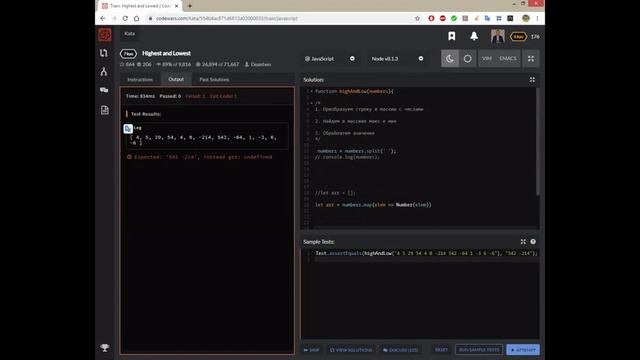
Task: Click the translate extension icon
Action: (487, 18)
